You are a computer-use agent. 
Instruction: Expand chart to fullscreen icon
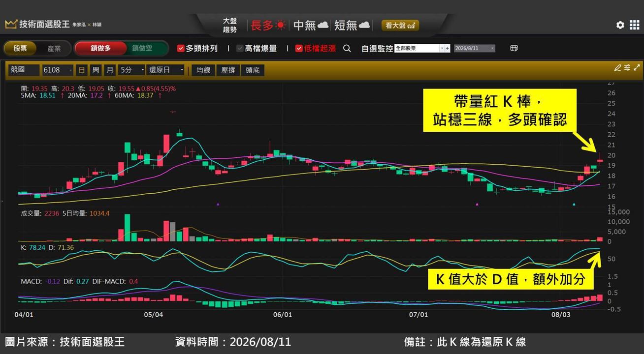click(637, 68)
